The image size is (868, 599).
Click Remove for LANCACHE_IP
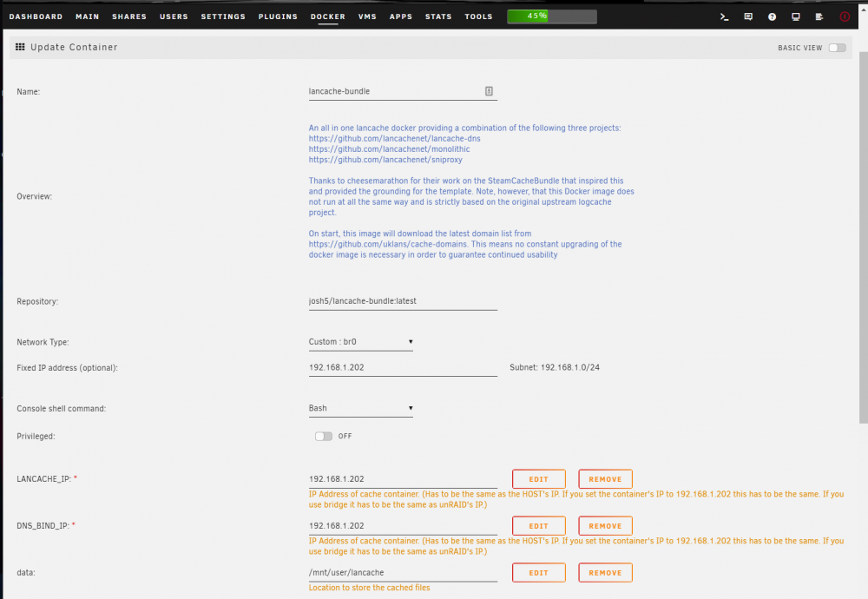(605, 479)
